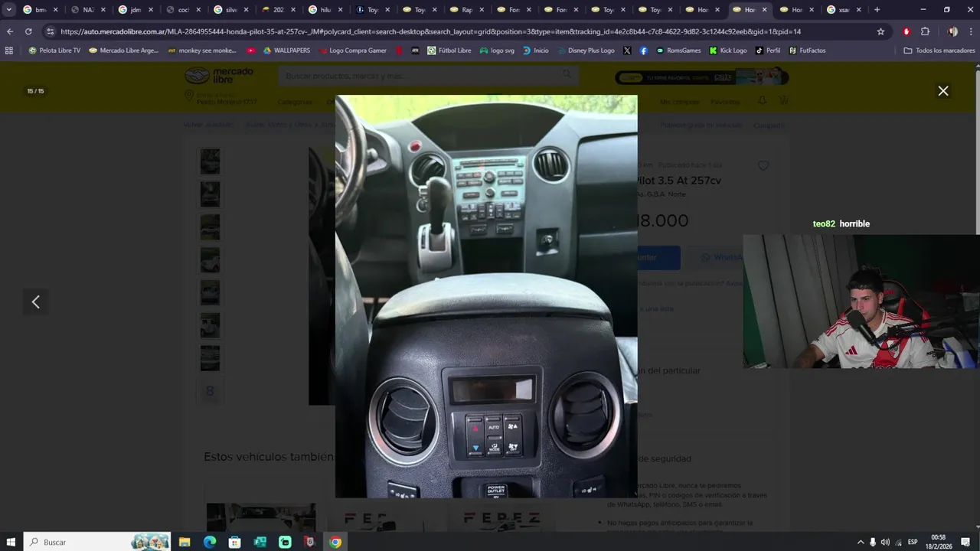
Task: Open the 'logo svg' bookmark
Action: [497, 51]
